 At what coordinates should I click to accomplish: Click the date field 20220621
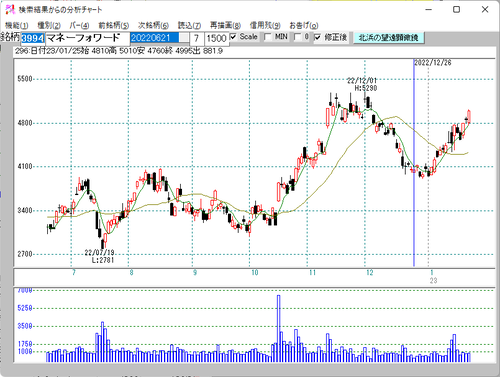point(154,38)
